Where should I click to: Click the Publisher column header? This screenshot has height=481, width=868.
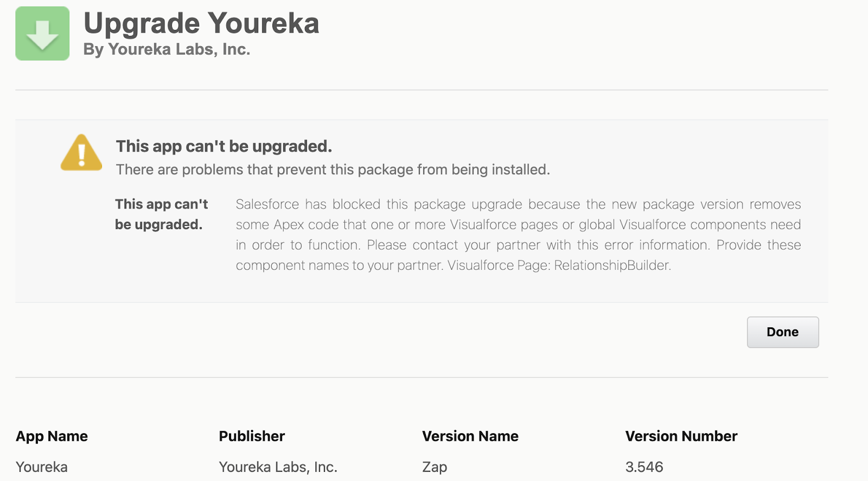tap(252, 436)
